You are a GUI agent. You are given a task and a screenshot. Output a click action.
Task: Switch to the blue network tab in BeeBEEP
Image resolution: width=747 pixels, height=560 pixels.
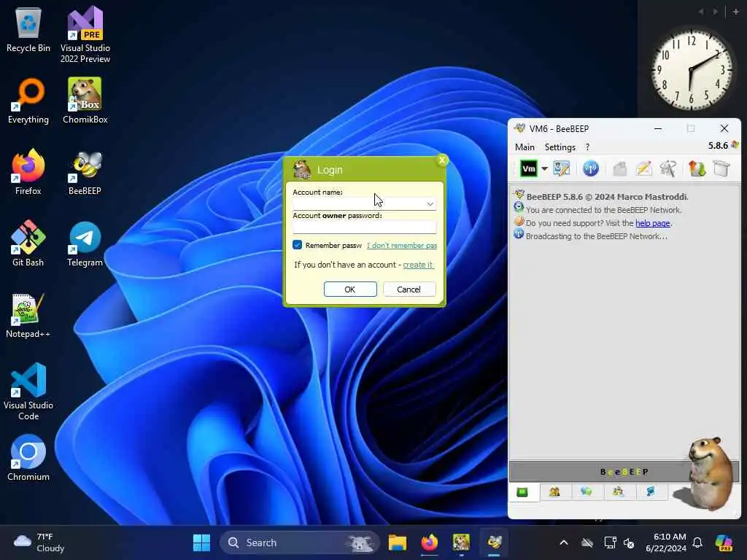tap(650, 492)
